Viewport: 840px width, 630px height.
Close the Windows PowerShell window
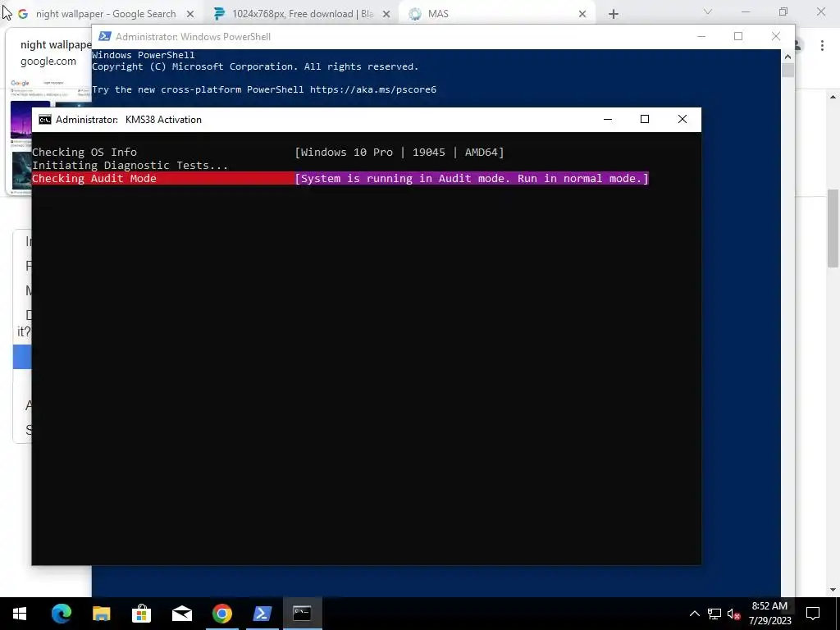coord(776,36)
